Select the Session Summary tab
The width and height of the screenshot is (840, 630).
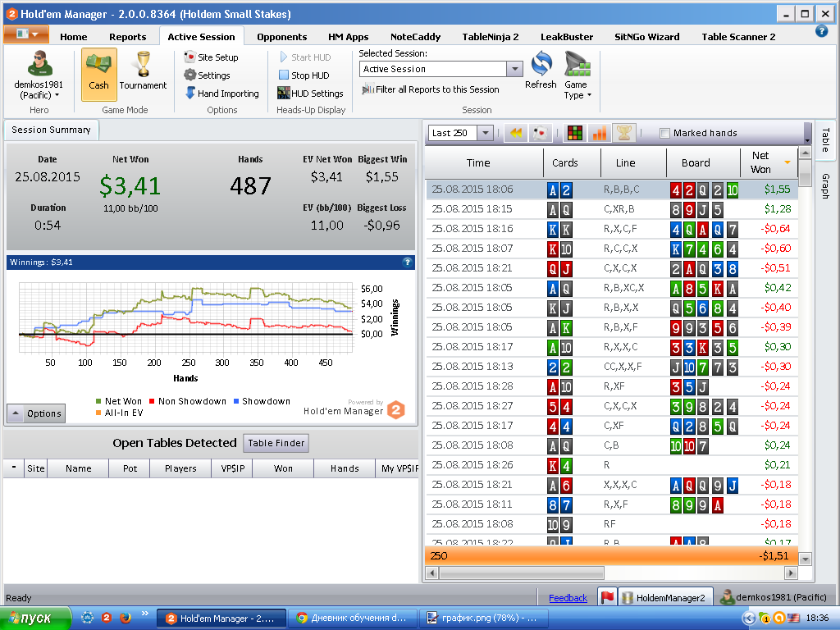(x=51, y=130)
